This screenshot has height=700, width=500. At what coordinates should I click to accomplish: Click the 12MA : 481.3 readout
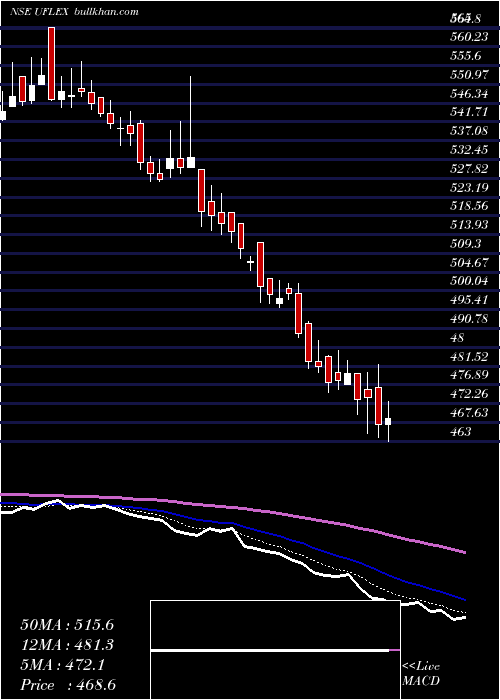coord(67,645)
